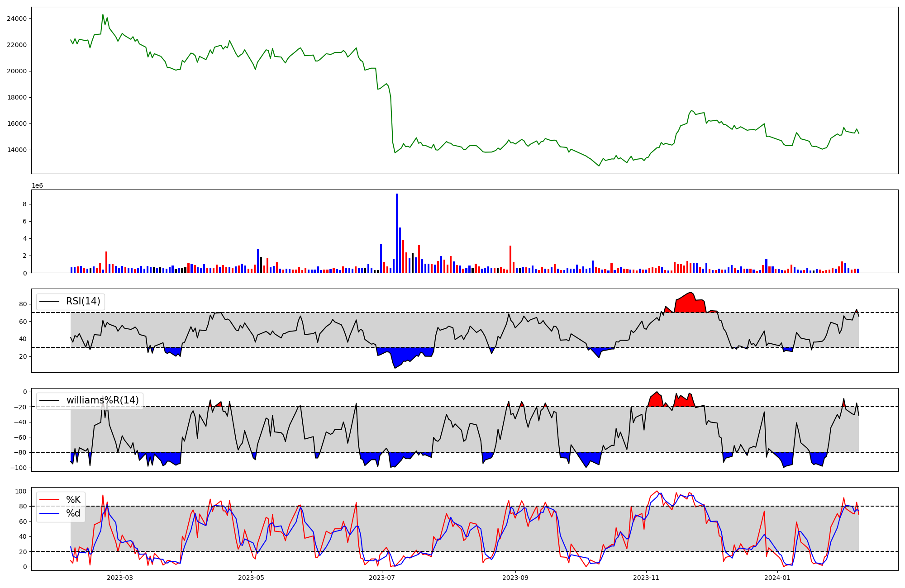Click the 2024-01 date tick label

click(777, 578)
